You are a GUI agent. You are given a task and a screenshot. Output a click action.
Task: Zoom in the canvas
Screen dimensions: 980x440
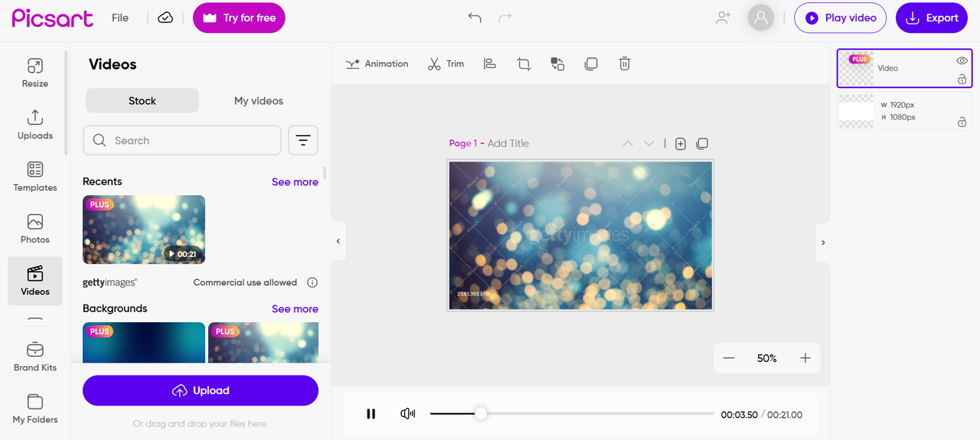[805, 358]
